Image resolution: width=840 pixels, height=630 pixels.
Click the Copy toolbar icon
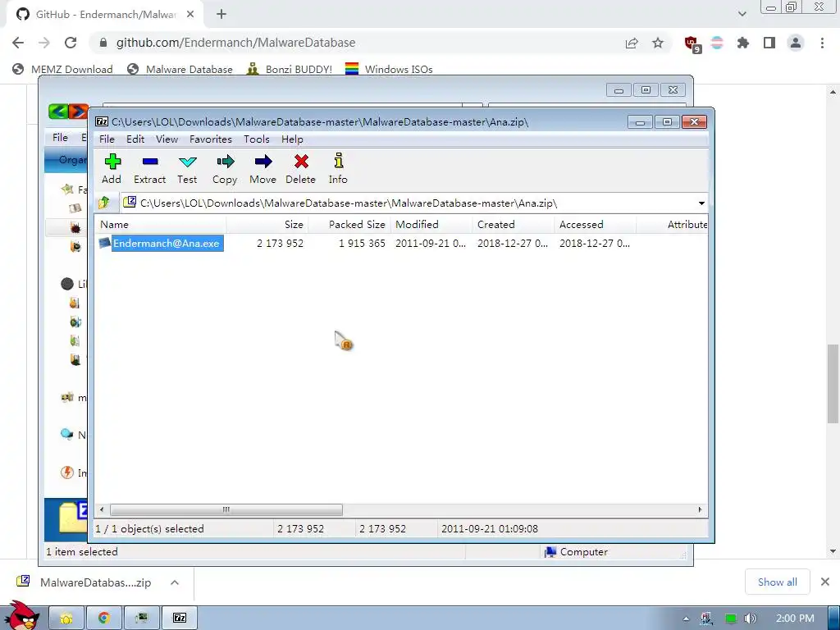225,169
